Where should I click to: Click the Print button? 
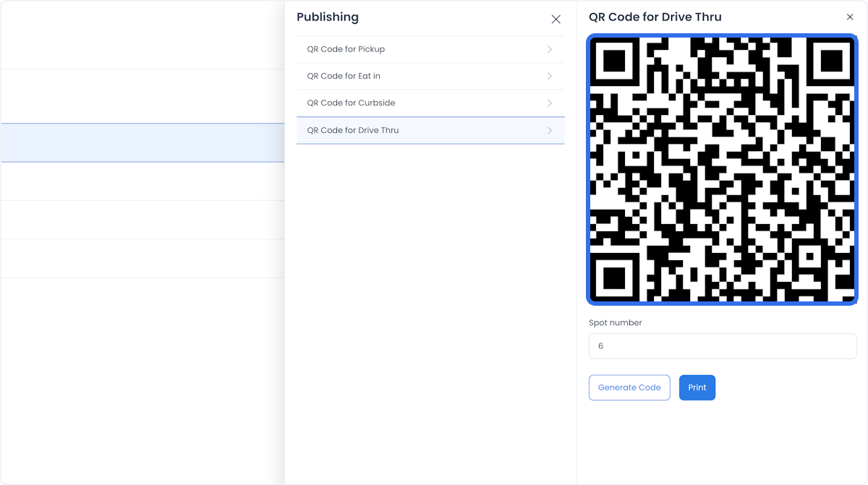tap(697, 387)
